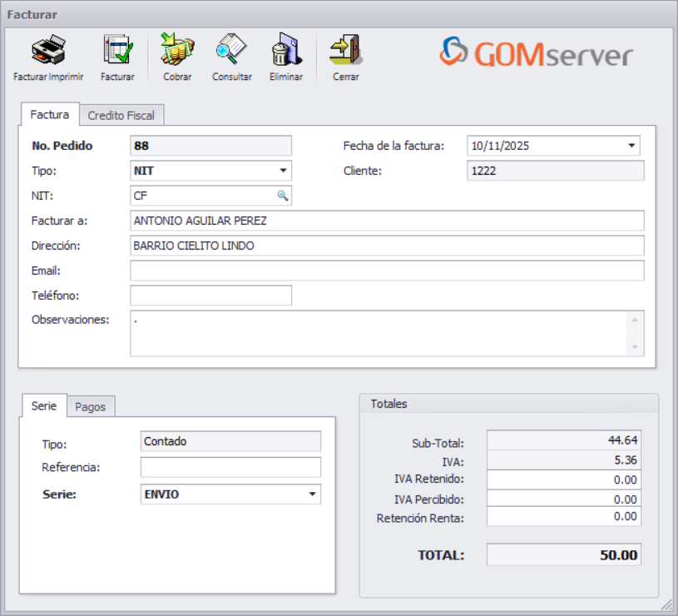
Task: Open the Pagos tab
Action: [91, 406]
